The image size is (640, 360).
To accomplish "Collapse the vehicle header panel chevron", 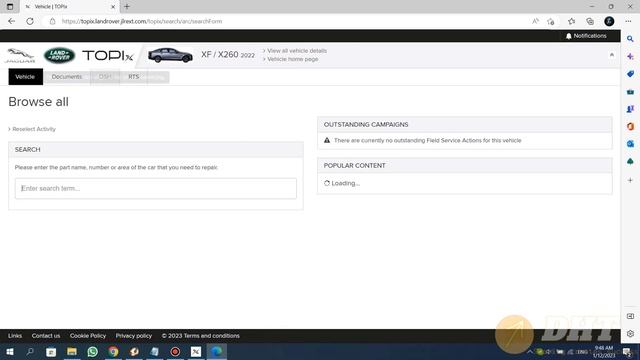I will (611, 55).
